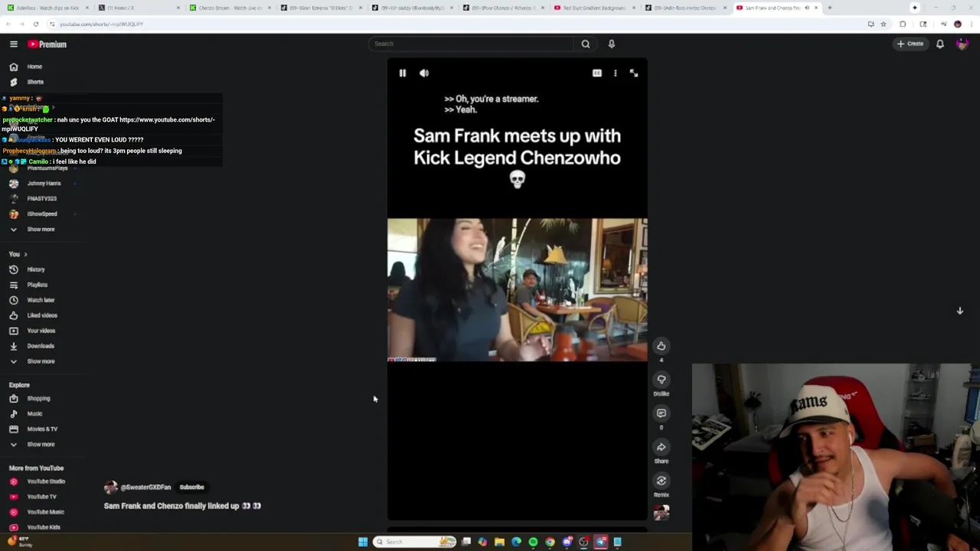The height and width of the screenshot is (551, 980).
Task: Open File Explorer from taskbar
Action: click(499, 542)
